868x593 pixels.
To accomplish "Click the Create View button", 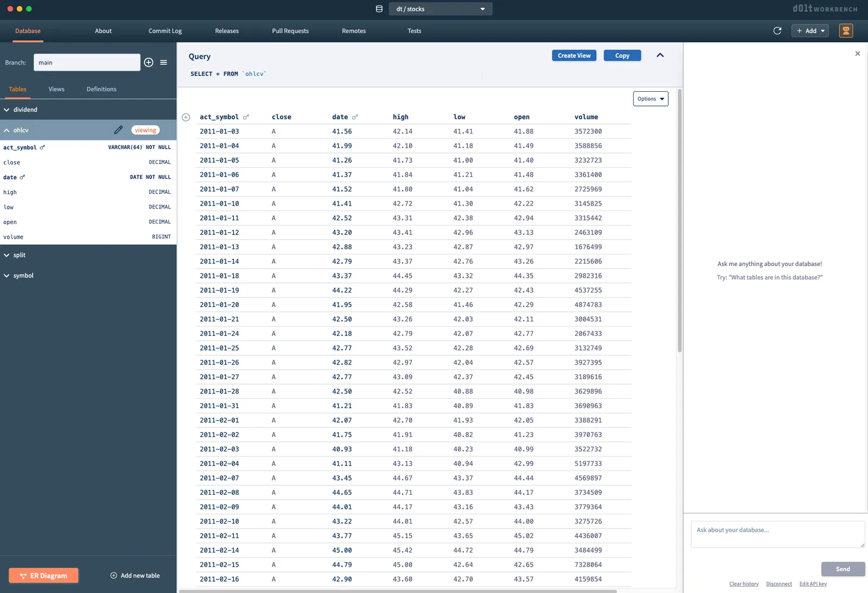I will (574, 55).
